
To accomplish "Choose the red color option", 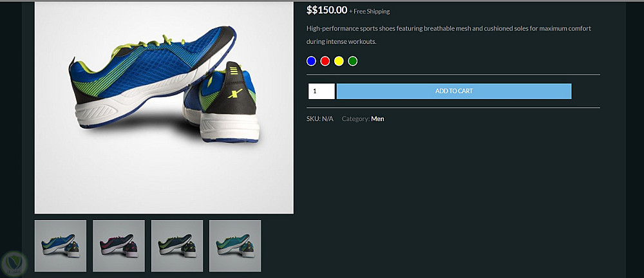I will click(325, 61).
